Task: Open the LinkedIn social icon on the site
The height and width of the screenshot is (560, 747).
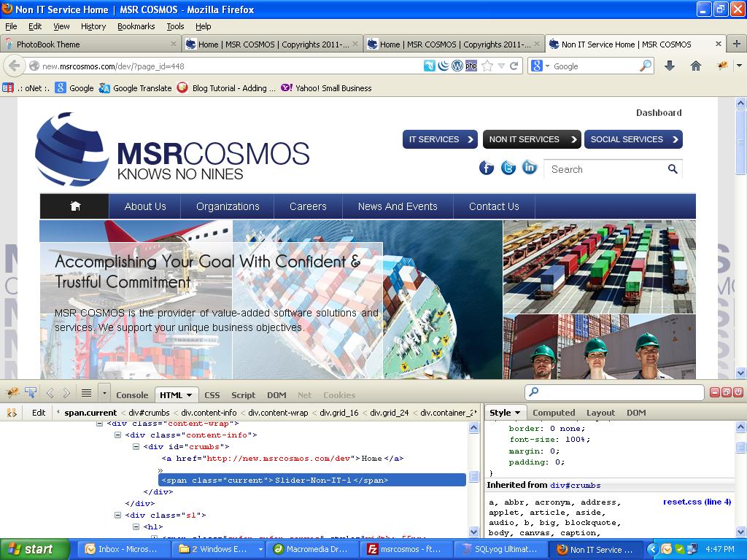Action: pos(530,167)
